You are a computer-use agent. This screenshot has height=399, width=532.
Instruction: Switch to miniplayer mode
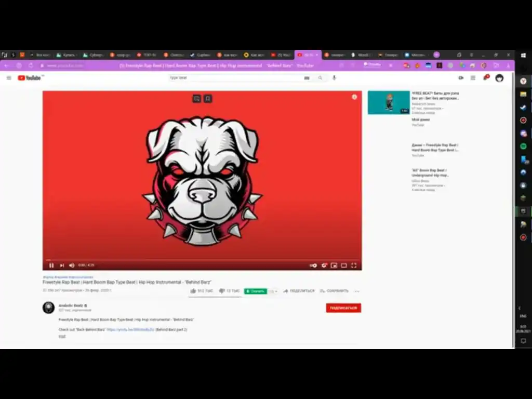334,265
